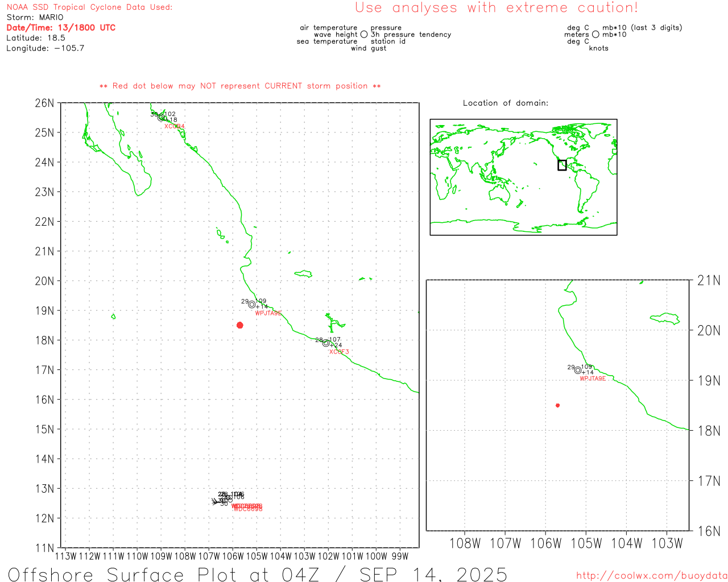The image size is (728, 582).
Task: Click the 'air temperature' legend label
Action: 329,28
